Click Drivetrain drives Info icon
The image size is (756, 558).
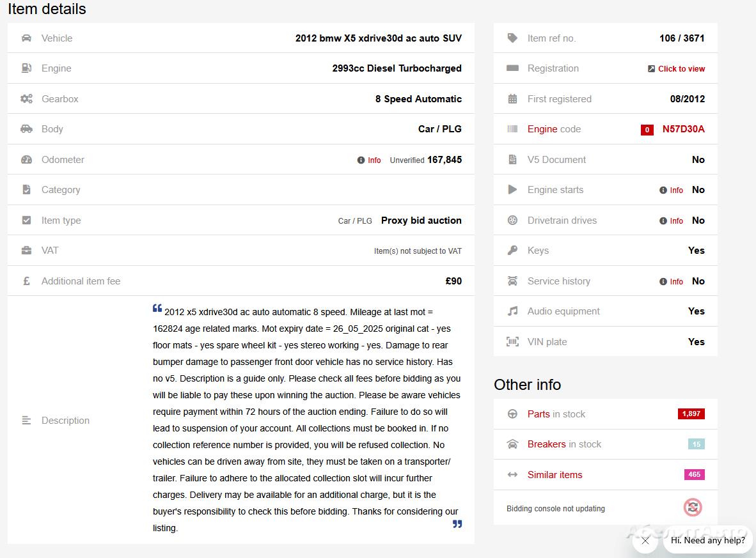click(663, 221)
